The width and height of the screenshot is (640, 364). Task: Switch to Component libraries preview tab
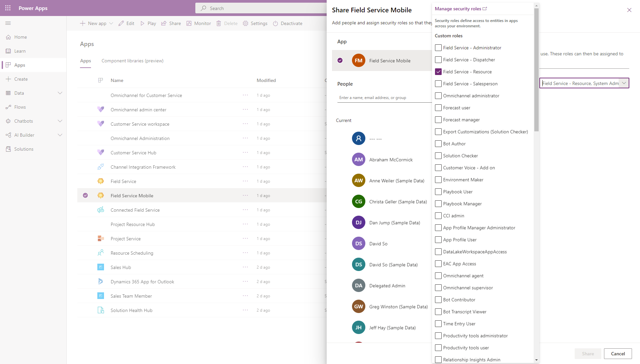(x=132, y=61)
